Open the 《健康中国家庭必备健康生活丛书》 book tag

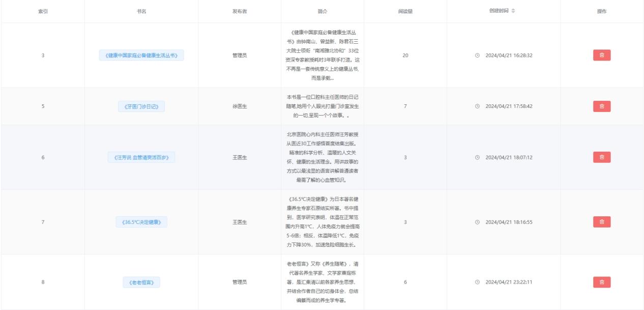(x=141, y=55)
